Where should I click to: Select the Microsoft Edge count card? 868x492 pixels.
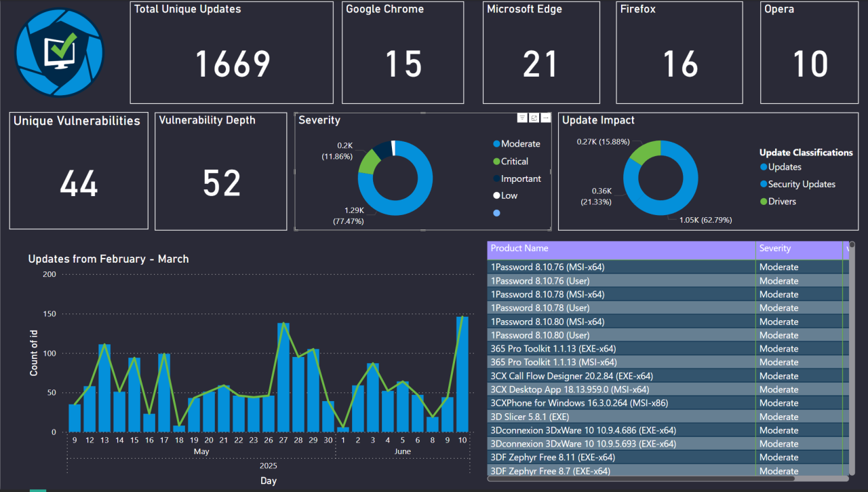pyautogui.click(x=540, y=52)
